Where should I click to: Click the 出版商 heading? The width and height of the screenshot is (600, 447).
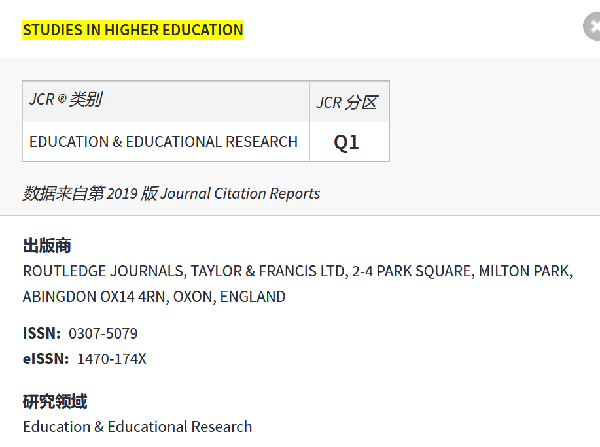pos(47,245)
